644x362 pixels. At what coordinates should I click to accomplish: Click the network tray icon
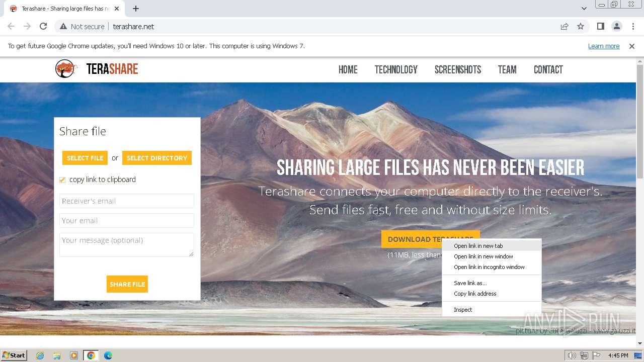[584, 355]
